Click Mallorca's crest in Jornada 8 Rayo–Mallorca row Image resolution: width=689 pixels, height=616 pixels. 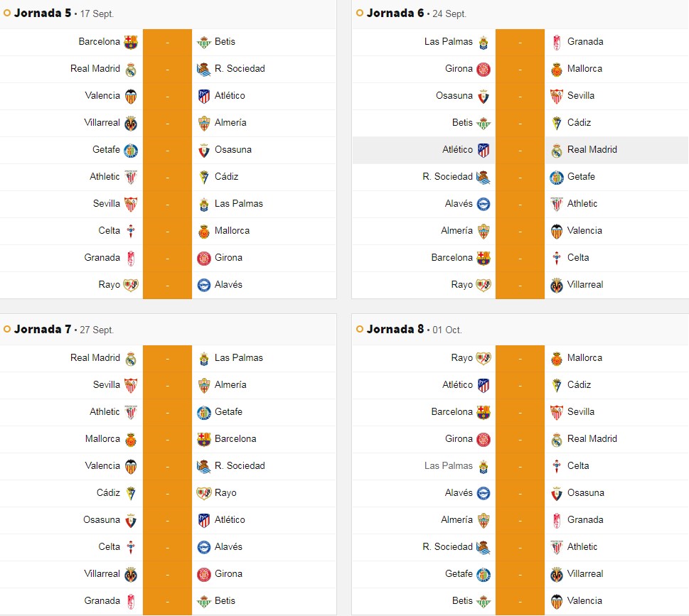[557, 359]
